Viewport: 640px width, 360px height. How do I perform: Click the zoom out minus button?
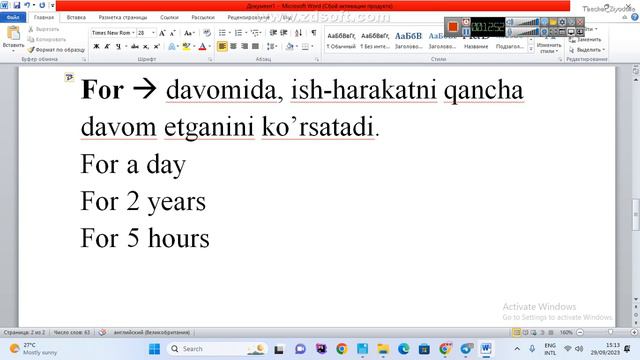[580, 332]
